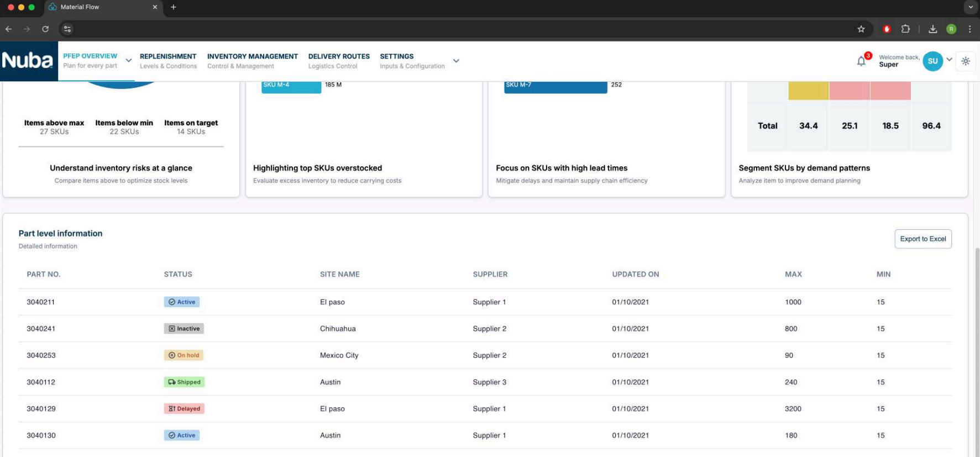Sort by the Updated On column header

[635, 274]
